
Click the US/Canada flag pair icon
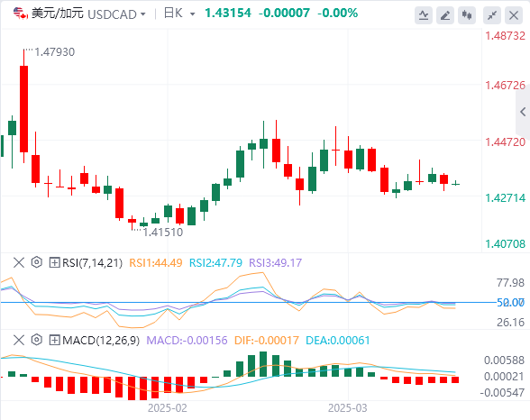click(20, 14)
